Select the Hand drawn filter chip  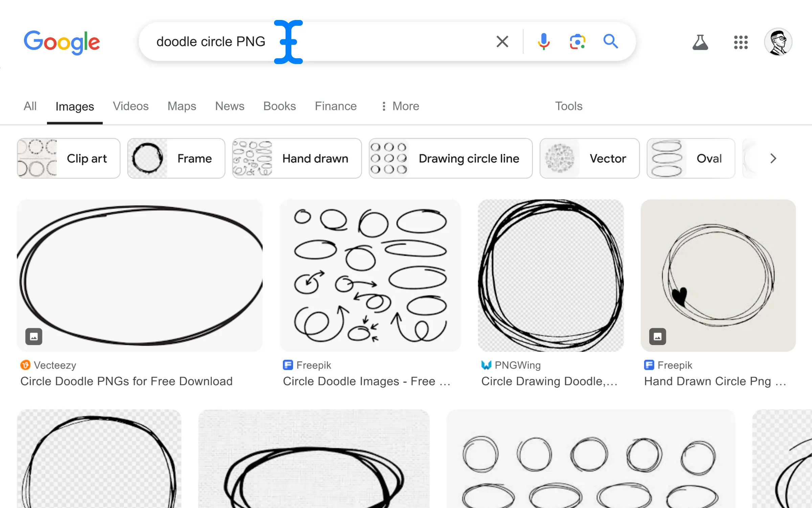[x=297, y=158]
